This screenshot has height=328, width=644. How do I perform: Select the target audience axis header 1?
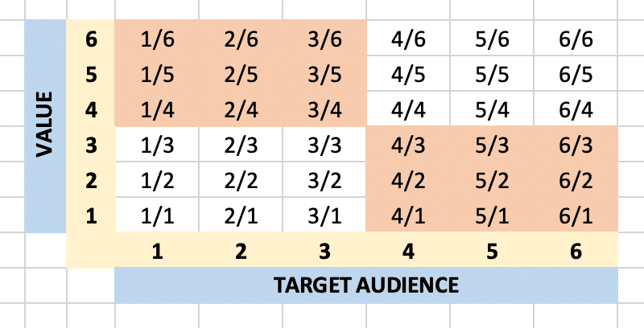(x=157, y=250)
